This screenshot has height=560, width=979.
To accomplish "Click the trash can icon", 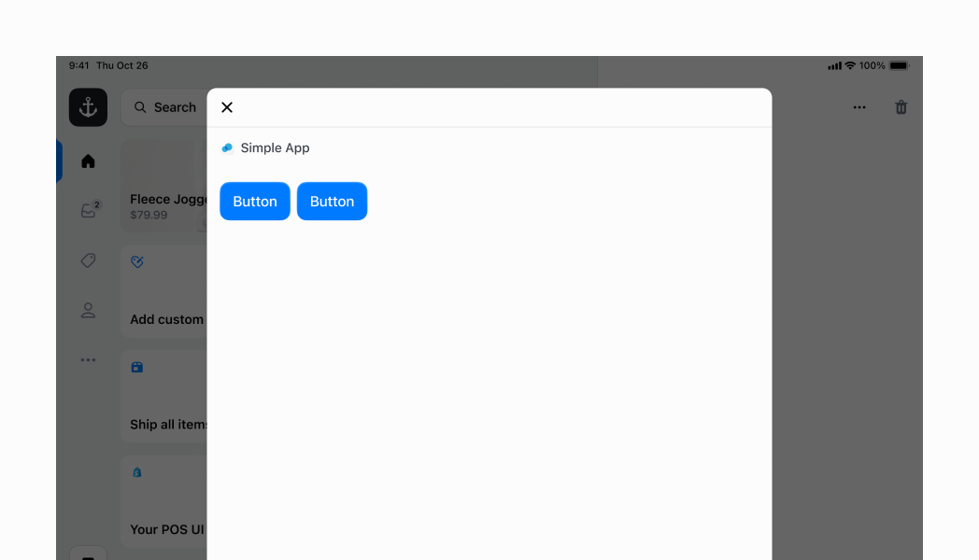I will 901,107.
